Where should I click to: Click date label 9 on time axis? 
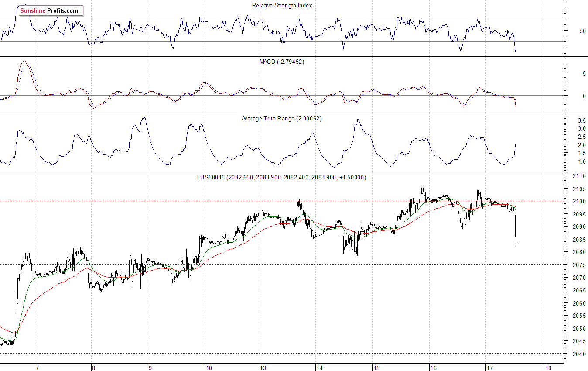[x=149, y=368]
